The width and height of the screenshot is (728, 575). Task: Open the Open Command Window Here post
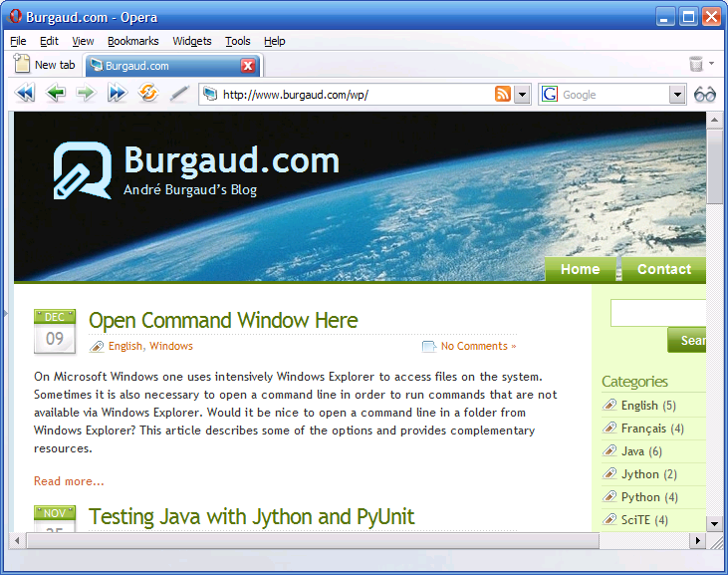pos(223,320)
